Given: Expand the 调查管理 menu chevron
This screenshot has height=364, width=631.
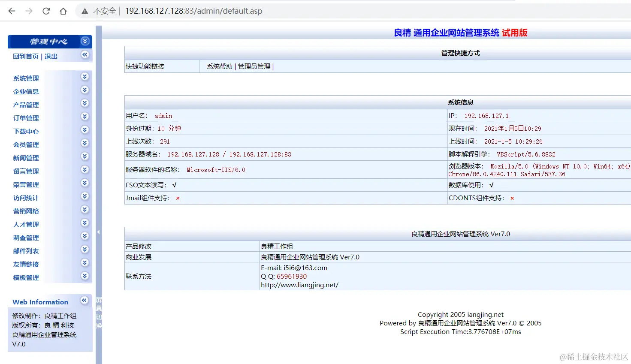Looking at the screenshot, I should click(85, 236).
